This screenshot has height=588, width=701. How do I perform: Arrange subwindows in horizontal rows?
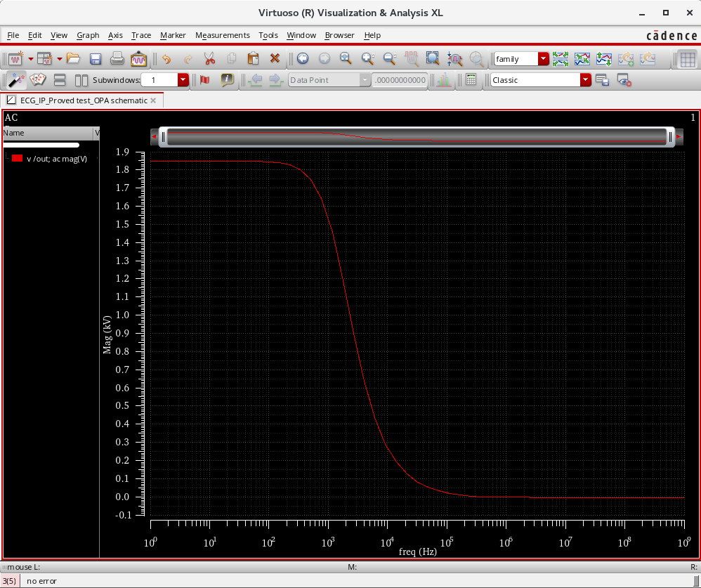coord(60,80)
